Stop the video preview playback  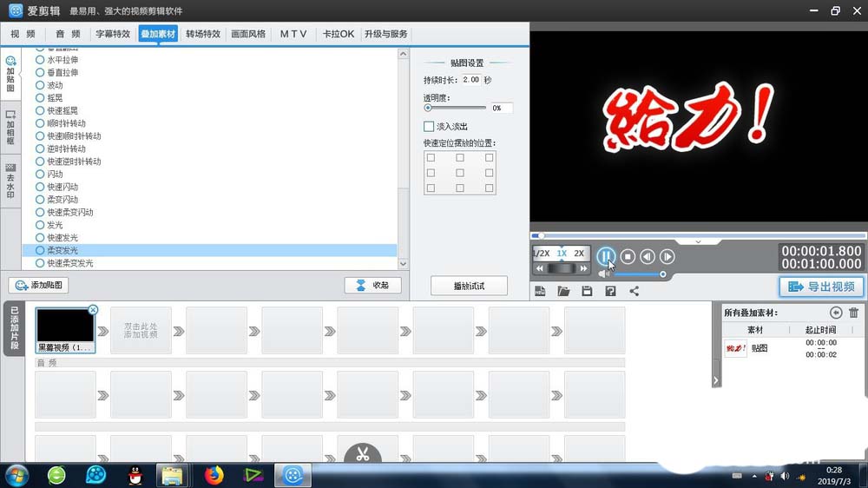tap(628, 256)
